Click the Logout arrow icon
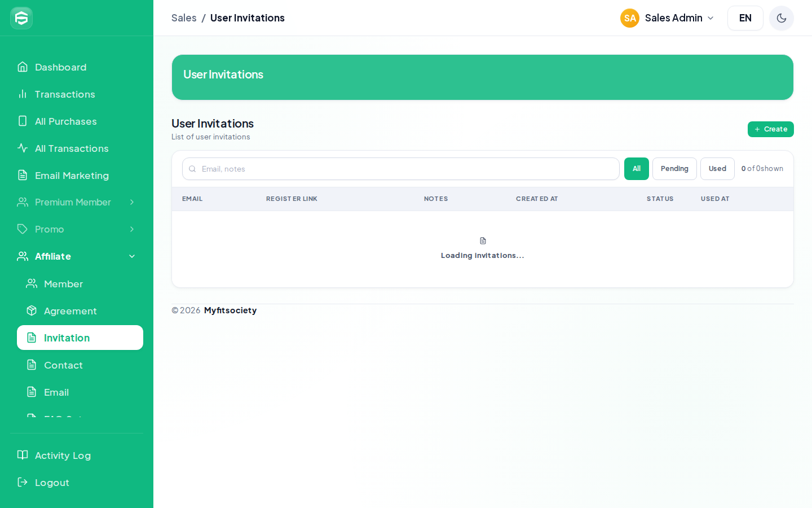This screenshot has height=508, width=812. click(x=23, y=483)
